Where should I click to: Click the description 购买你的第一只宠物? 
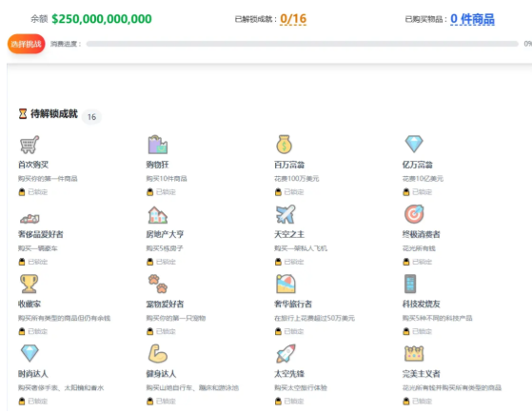[x=176, y=318]
